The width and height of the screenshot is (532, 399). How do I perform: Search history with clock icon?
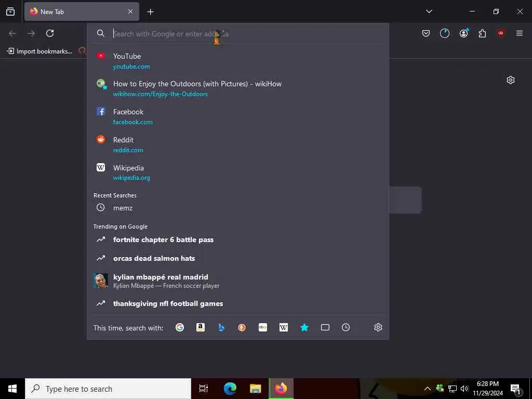click(x=345, y=327)
